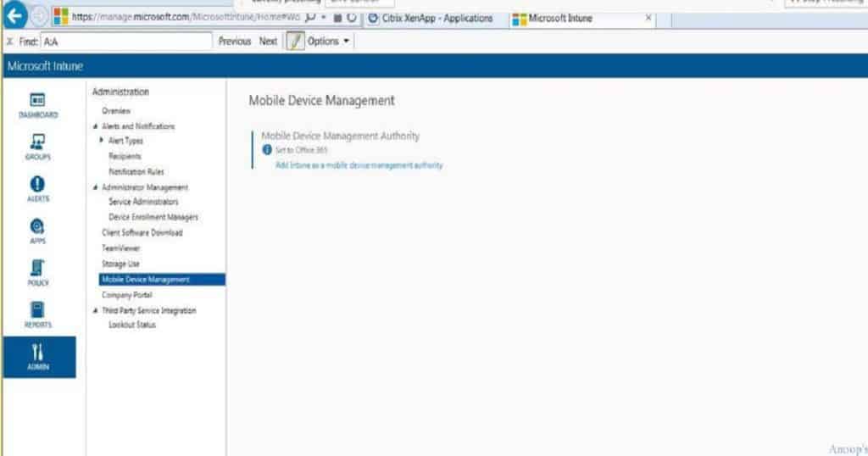Image resolution: width=868 pixels, height=456 pixels.
Task: Open the Dashboard workspace icon
Action: pyautogui.click(x=38, y=105)
